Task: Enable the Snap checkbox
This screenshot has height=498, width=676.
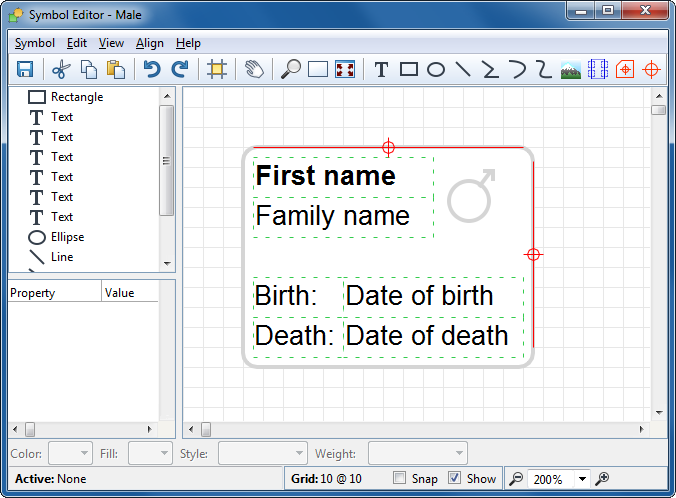Action: point(400,478)
